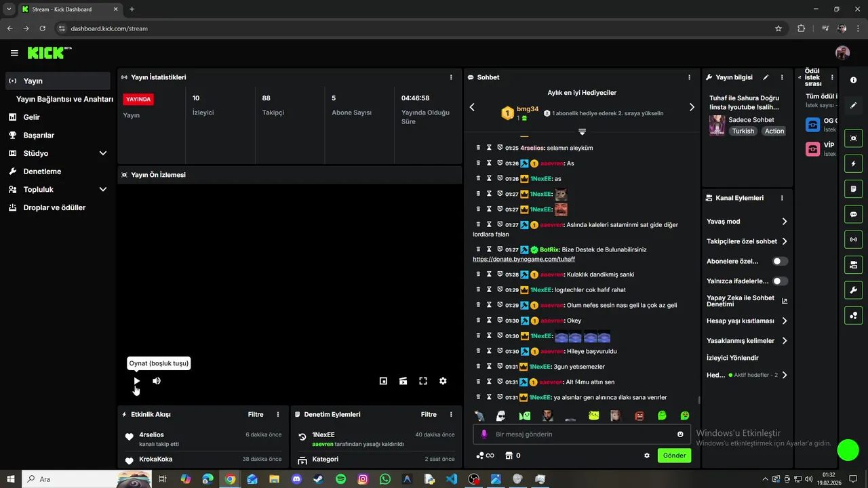Screen dimensions: 868x488
Task: Open Filtre dropdown in Denetim Eylemleri
Action: [429, 414]
